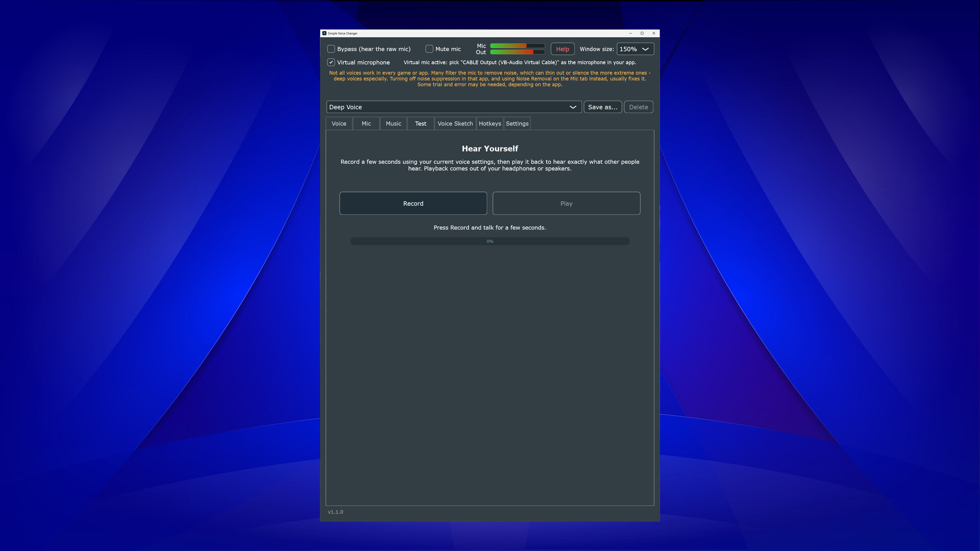980x551 pixels.
Task: Open the Help button
Action: click(x=562, y=49)
